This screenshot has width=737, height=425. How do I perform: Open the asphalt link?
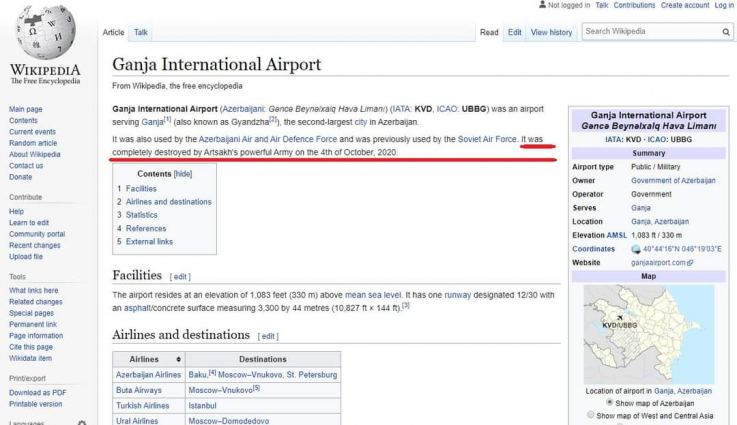(137, 308)
